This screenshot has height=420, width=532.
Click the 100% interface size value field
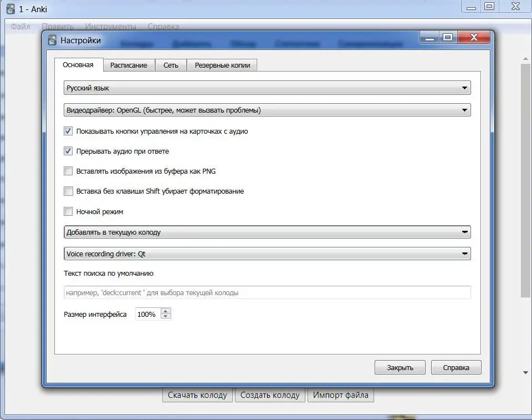coord(148,314)
